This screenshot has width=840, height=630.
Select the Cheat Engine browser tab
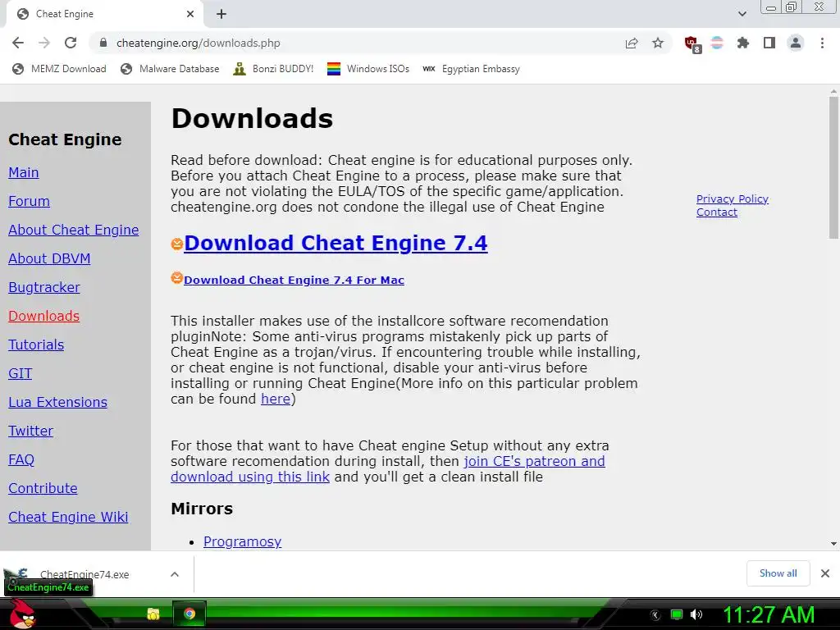(104, 14)
